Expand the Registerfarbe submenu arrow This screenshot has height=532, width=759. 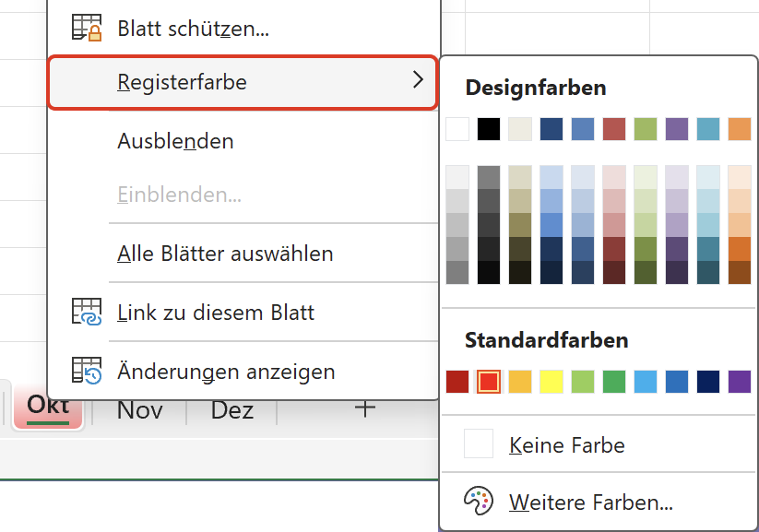point(418,80)
